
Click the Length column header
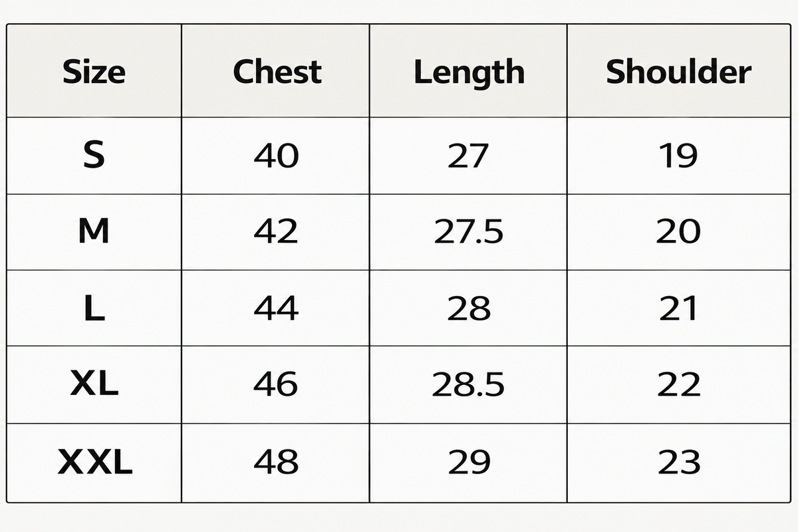click(x=469, y=73)
